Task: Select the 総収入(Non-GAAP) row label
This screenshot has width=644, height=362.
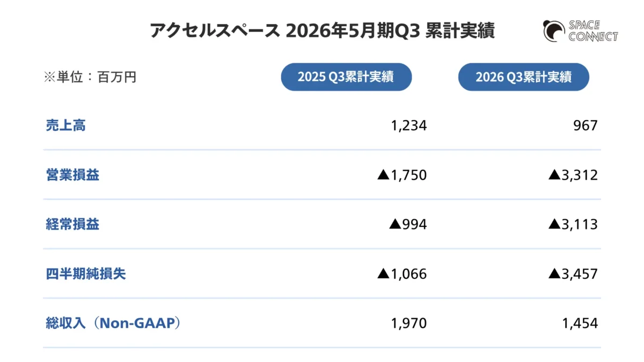Action: (x=113, y=323)
